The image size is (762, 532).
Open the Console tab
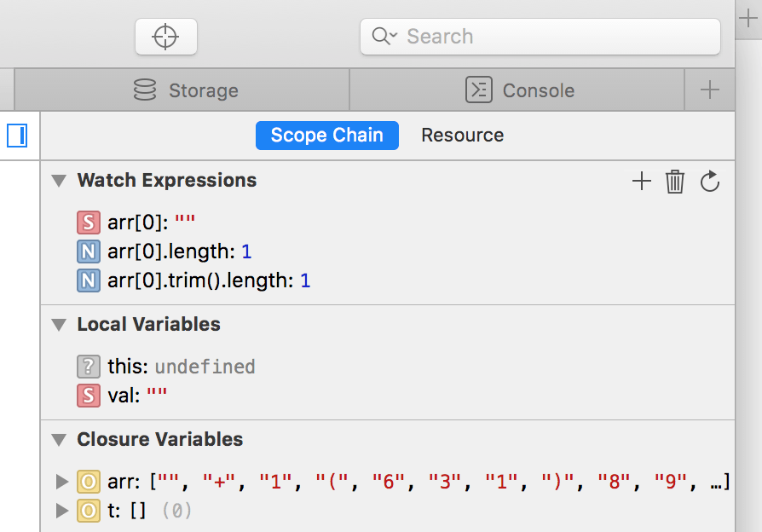coord(538,90)
